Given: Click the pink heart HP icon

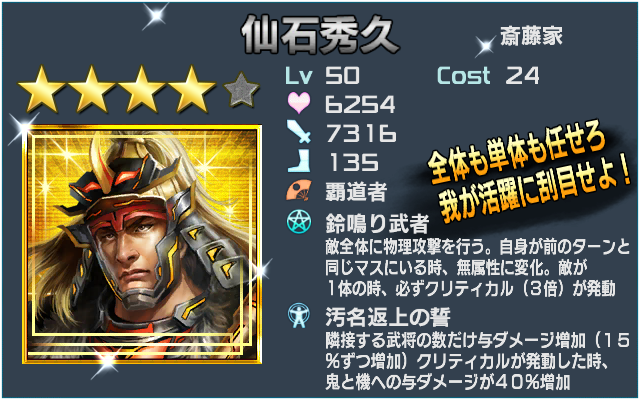Looking at the screenshot, I should [299, 103].
